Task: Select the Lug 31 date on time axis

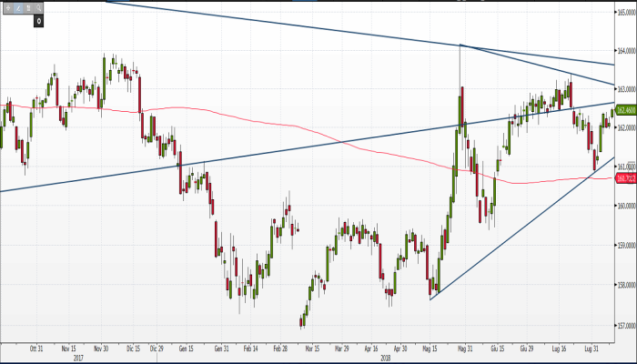Action: [x=590, y=348]
